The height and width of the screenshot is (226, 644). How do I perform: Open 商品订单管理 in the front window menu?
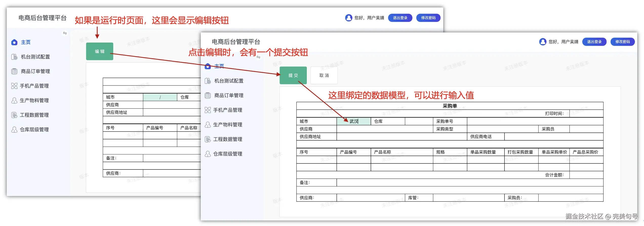pyautogui.click(x=229, y=96)
